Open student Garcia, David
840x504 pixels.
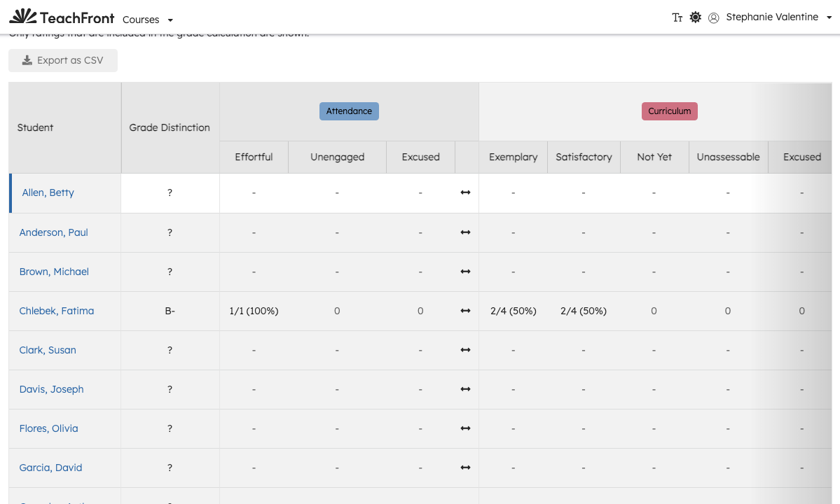[51, 468]
